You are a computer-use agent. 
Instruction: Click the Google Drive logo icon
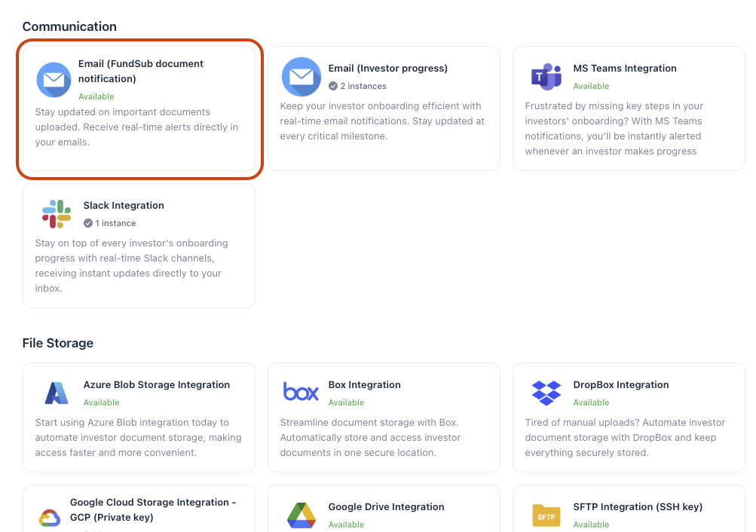point(301,515)
